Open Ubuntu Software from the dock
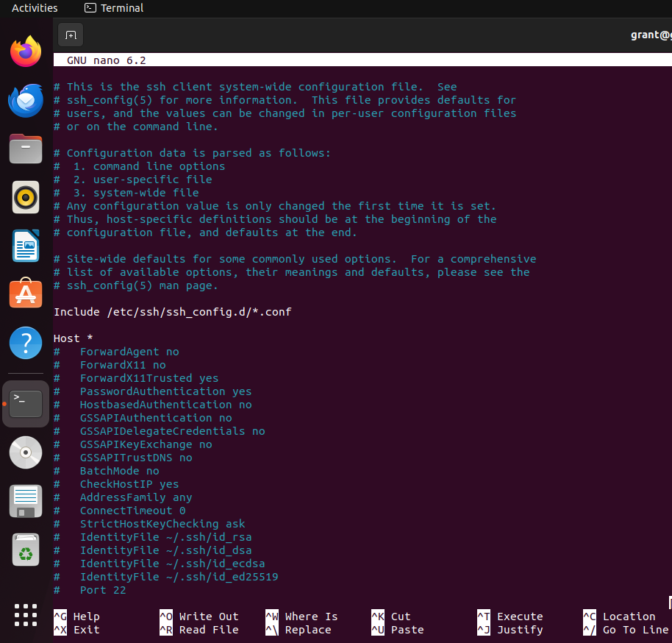Viewport: 672px width, 643px height. [x=26, y=293]
